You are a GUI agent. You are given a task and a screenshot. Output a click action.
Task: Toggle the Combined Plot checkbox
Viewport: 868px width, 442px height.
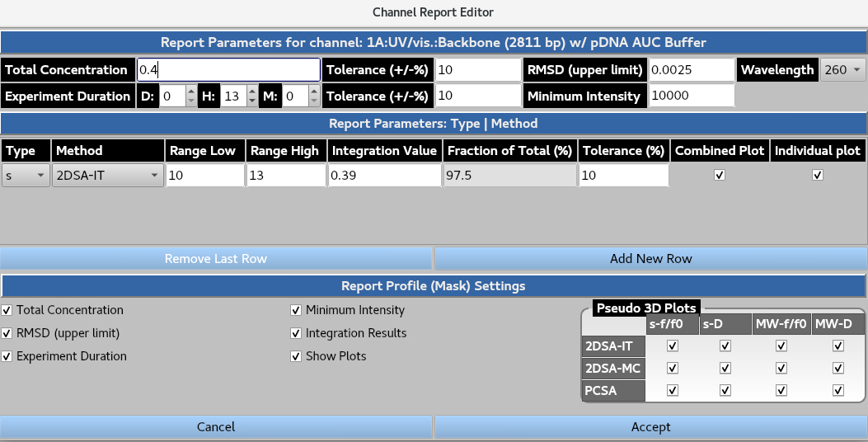[x=720, y=175]
